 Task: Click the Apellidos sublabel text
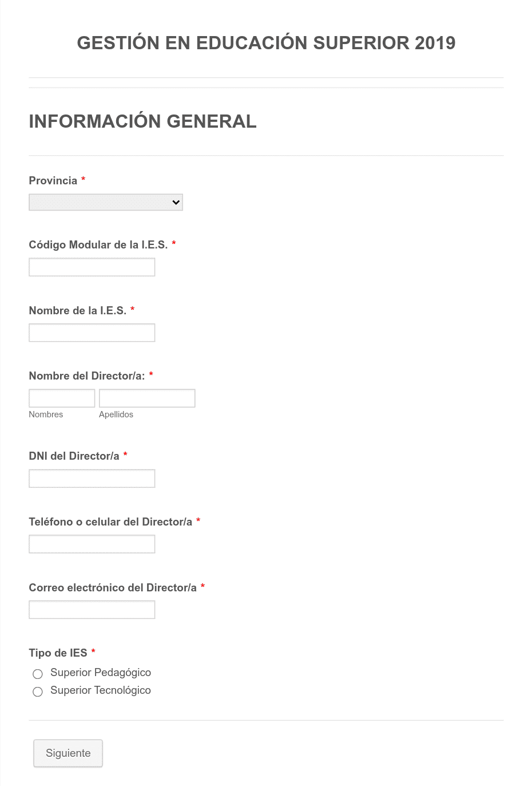click(x=116, y=414)
